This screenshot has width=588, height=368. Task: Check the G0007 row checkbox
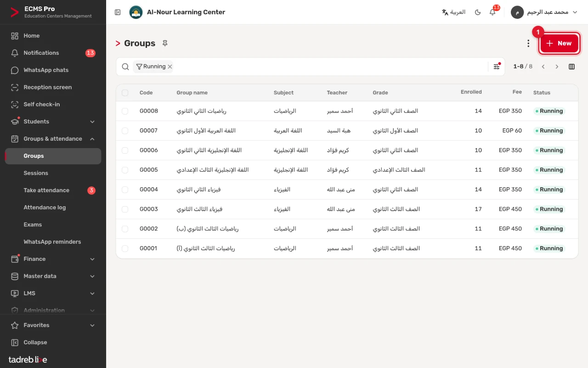[x=125, y=131]
